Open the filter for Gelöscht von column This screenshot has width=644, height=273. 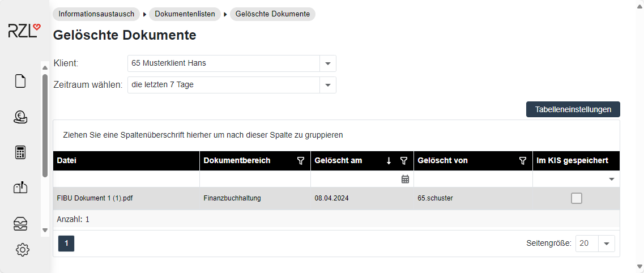(523, 161)
